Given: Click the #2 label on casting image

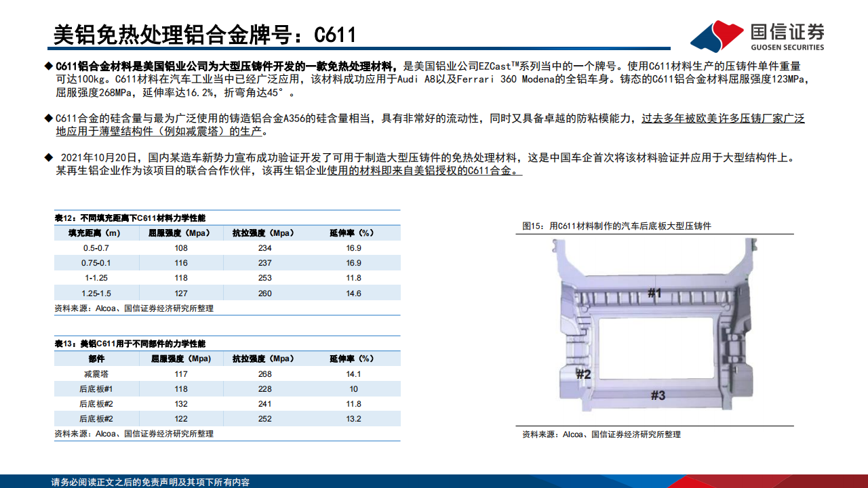Looking at the screenshot, I should click(x=583, y=374).
